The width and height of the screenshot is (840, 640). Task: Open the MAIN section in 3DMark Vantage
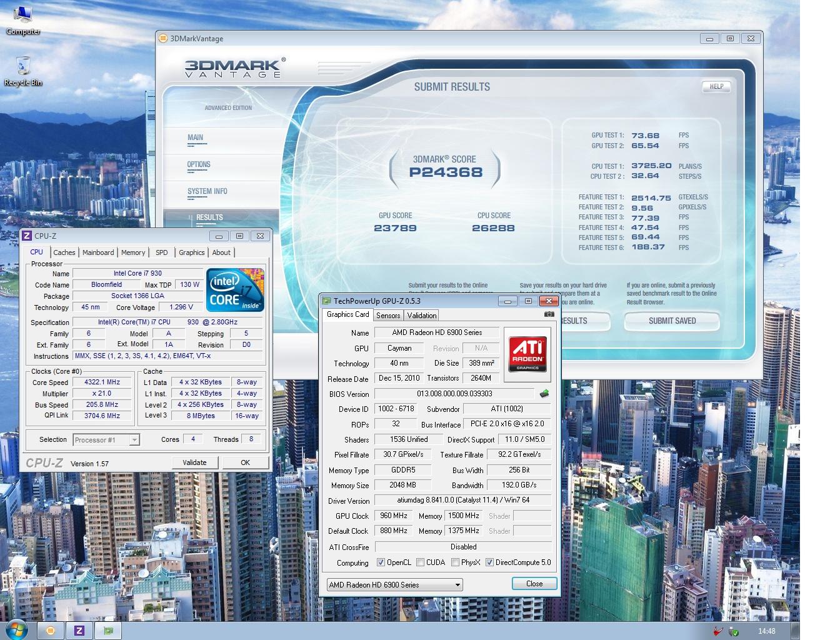coord(196,137)
